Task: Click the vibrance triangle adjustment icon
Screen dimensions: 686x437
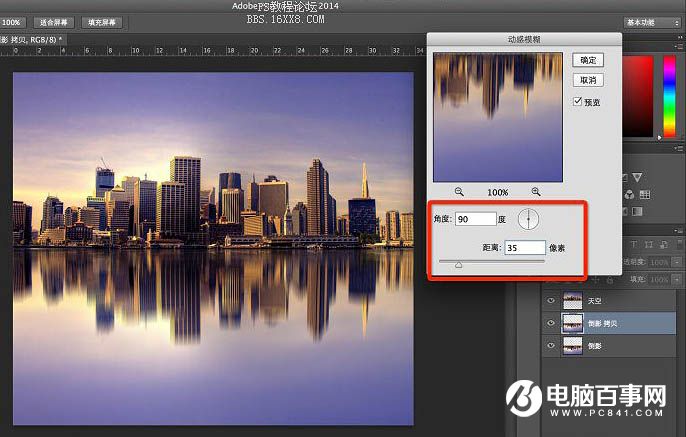Action: [637, 177]
